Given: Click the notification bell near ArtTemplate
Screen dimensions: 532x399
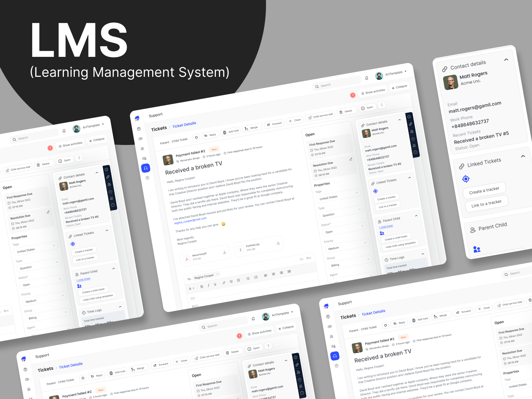Looking at the screenshot, I should tap(366, 78).
